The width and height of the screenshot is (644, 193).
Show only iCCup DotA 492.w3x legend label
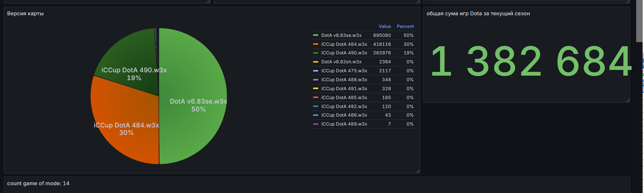coord(344,107)
